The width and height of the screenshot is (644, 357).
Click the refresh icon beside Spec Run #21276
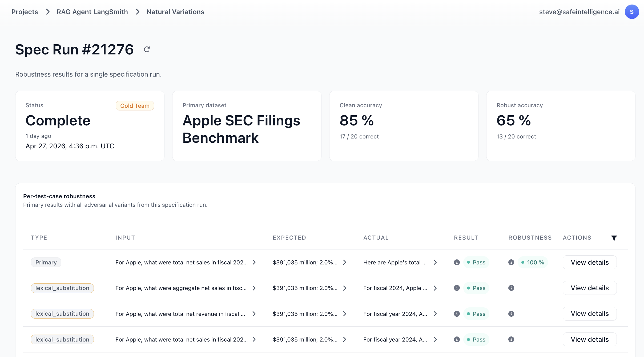click(147, 49)
